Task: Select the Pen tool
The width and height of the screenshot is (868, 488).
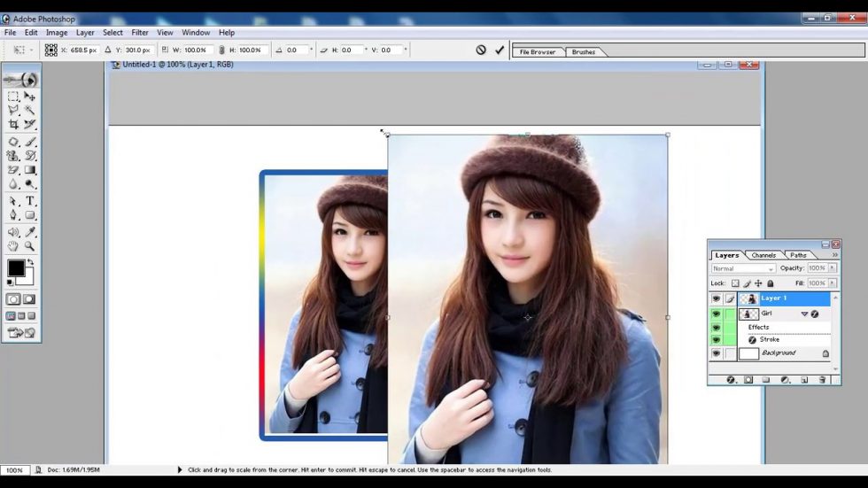Action: [13, 214]
